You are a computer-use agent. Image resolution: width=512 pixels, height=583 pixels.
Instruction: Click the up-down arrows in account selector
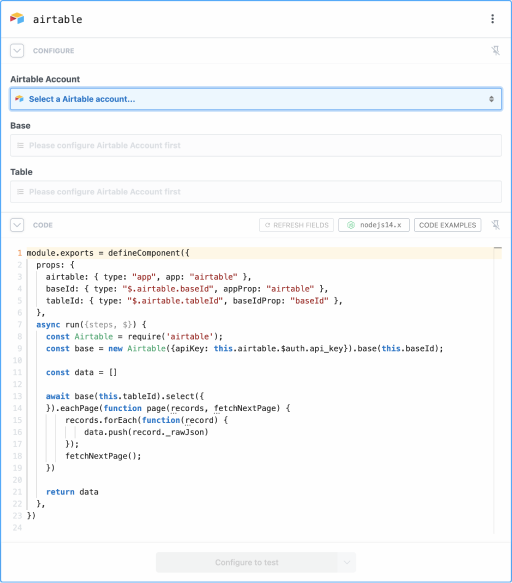(491, 99)
